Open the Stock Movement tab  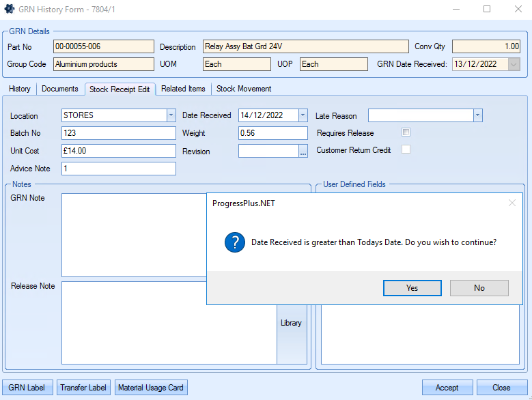pyautogui.click(x=244, y=89)
